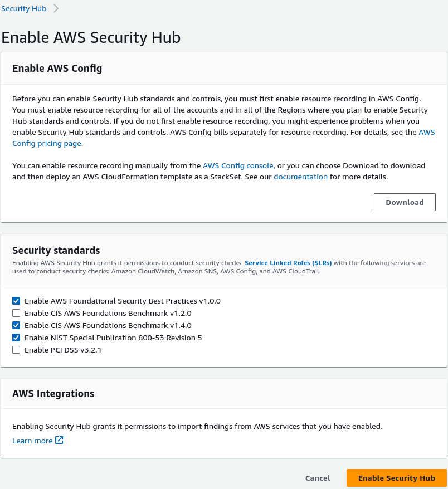Image resolution: width=448 pixels, height=489 pixels.
Task: Click the Enable AWS Security Hub page title
Action: [x=91, y=37]
